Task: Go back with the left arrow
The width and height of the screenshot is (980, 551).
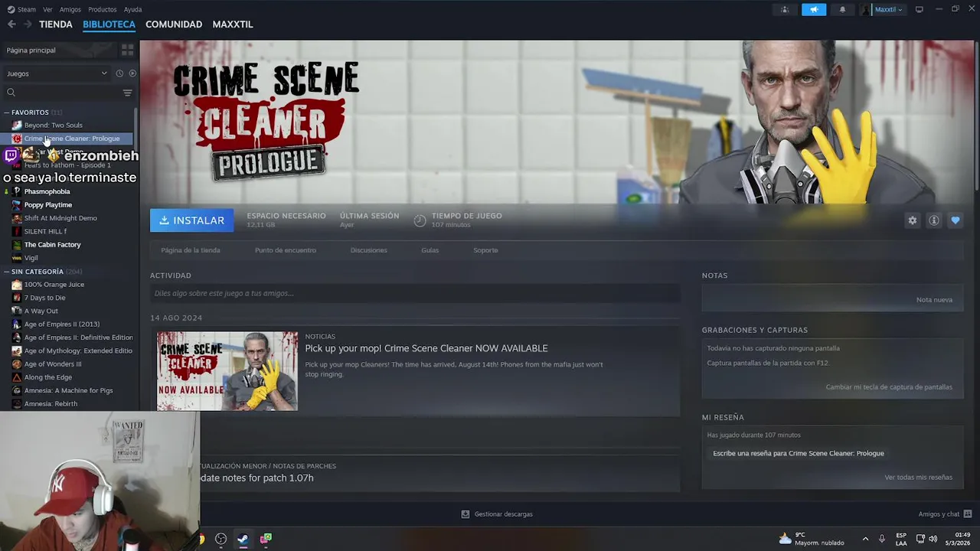Action: 11,24
